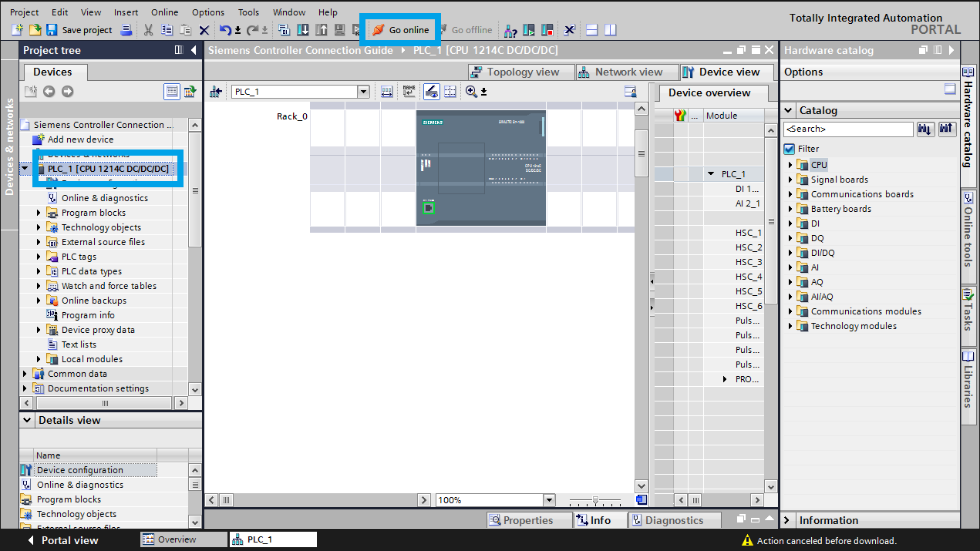This screenshot has width=980, height=551.
Task: Select PLC_1 [CPU 1214C DC/DC/DC] tree item
Action: (x=108, y=169)
